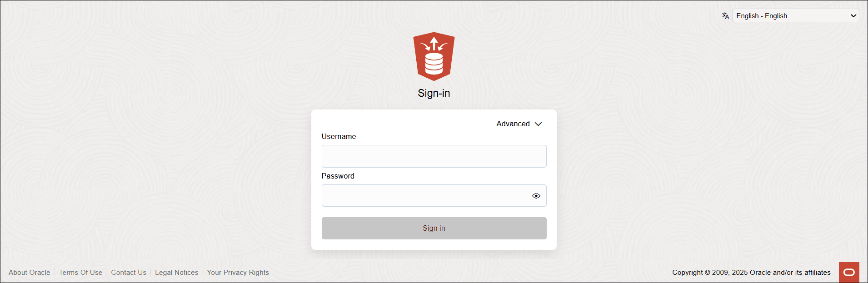Image resolution: width=868 pixels, height=283 pixels.
Task: Click the dropdown arrow on the language selector
Action: point(853,15)
